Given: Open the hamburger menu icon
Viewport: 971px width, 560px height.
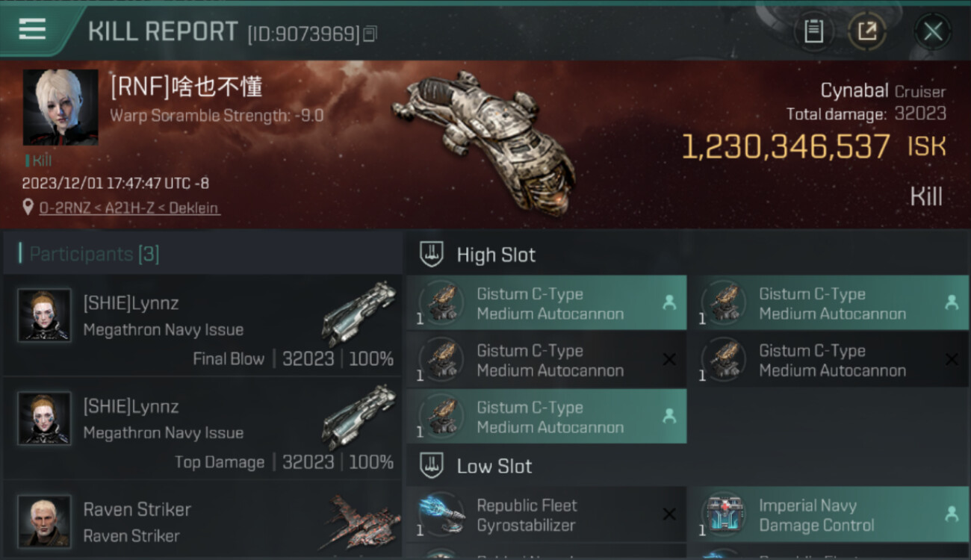Looking at the screenshot, I should pos(32,29).
